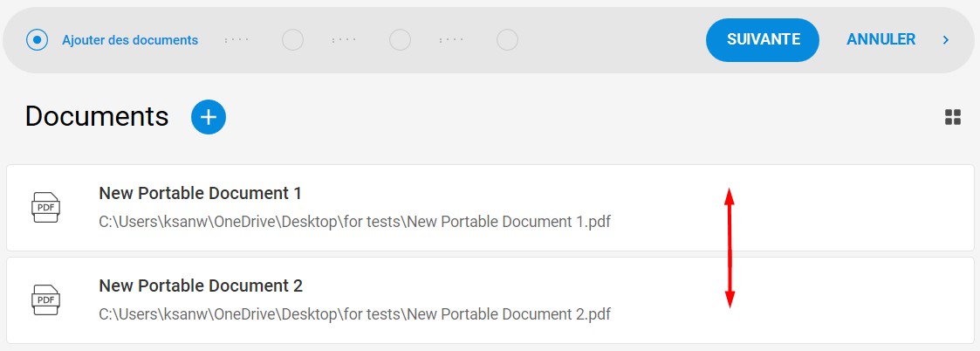Click the PDF icon of New Portable Document 2
This screenshot has width=980, height=351.
click(x=45, y=299)
